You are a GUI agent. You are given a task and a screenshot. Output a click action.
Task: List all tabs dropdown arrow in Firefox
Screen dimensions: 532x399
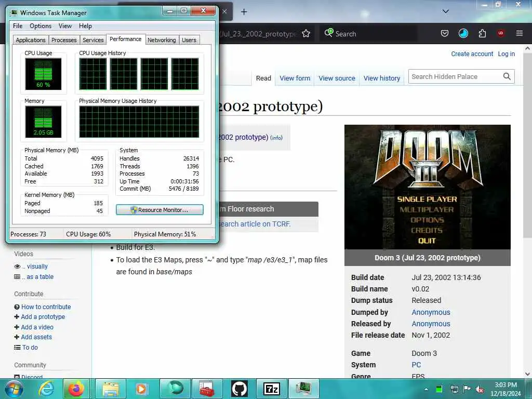tap(446, 11)
